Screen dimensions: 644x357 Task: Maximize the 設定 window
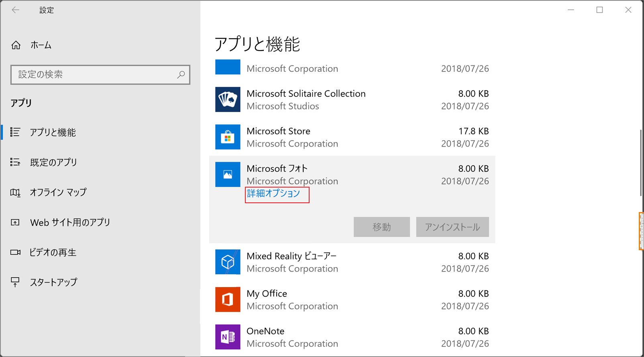[x=599, y=10]
